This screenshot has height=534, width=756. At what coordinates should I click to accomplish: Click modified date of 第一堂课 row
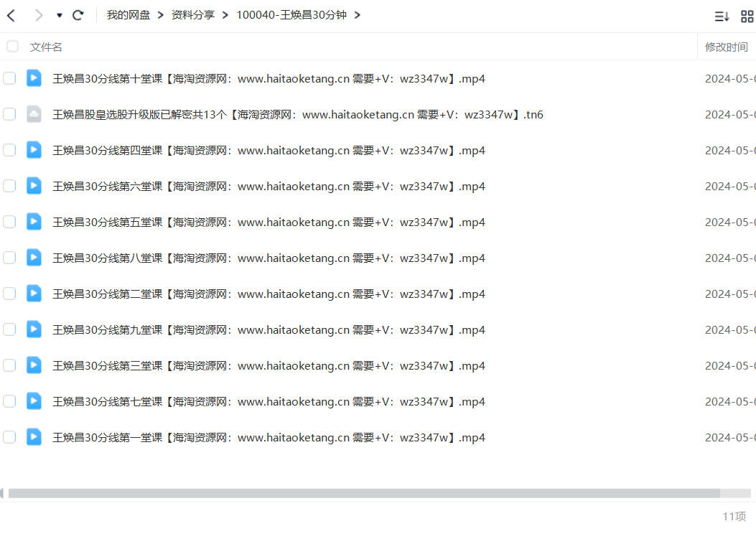pos(730,438)
